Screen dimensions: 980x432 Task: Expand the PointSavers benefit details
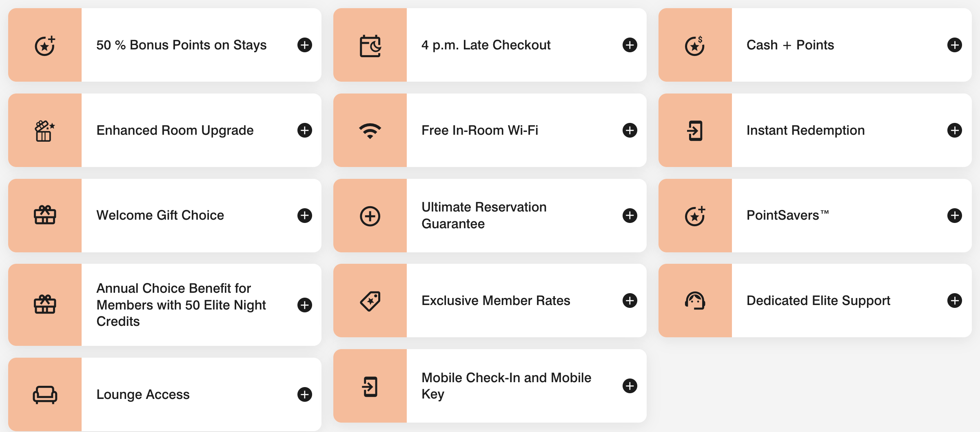point(955,216)
